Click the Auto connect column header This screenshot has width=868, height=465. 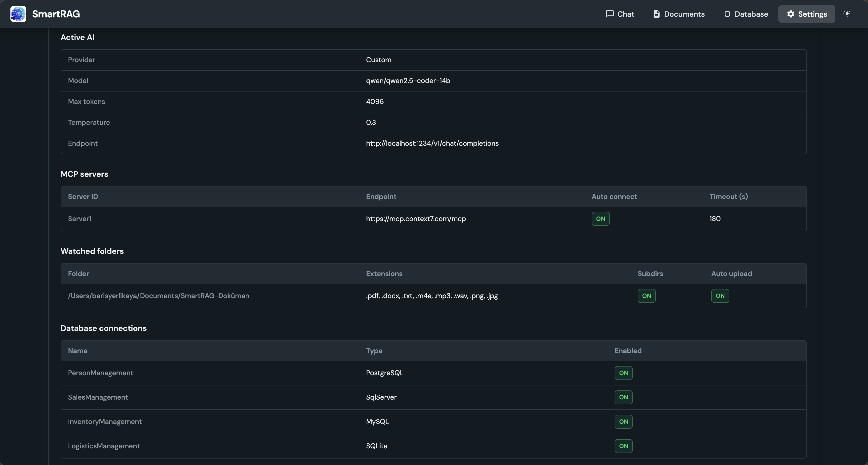pyautogui.click(x=614, y=197)
